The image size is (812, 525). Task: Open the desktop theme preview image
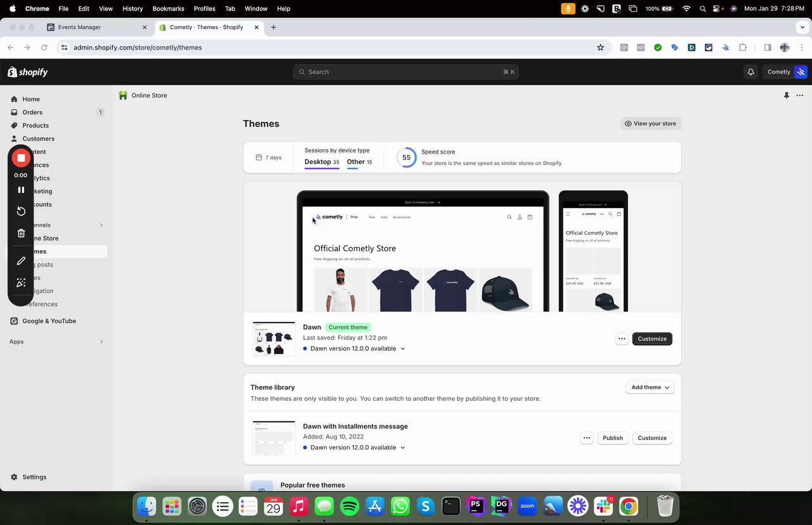pyautogui.click(x=423, y=251)
